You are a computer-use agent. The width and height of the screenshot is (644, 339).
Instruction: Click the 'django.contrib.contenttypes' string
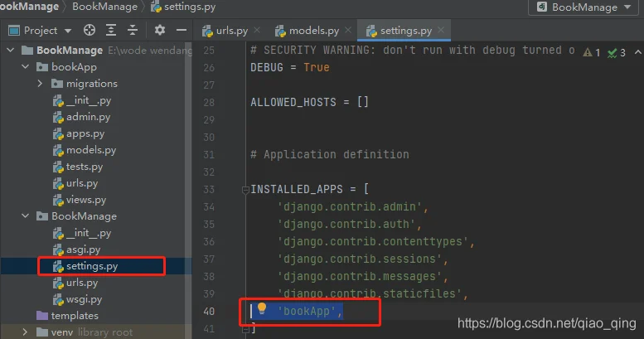click(x=373, y=242)
